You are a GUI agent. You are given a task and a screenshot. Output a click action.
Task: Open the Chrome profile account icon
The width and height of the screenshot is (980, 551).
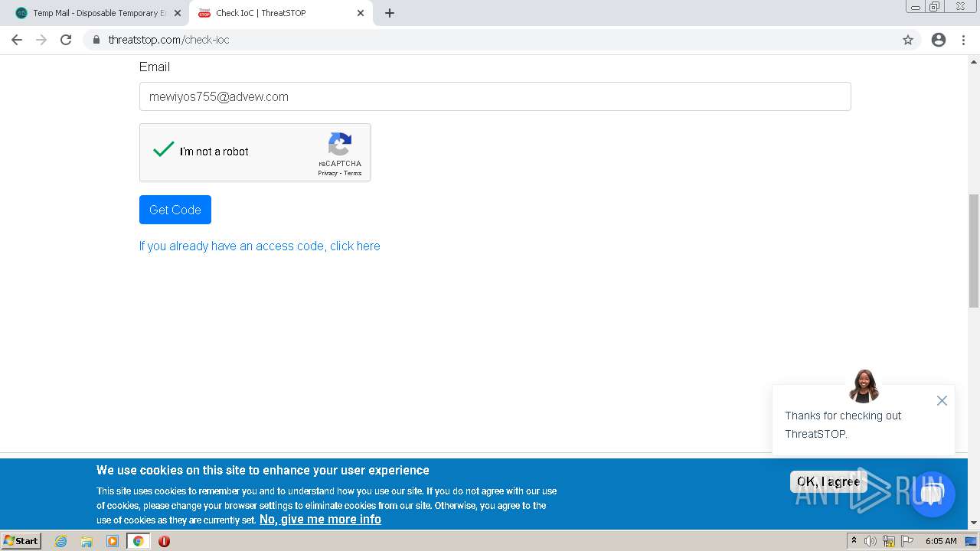939,40
